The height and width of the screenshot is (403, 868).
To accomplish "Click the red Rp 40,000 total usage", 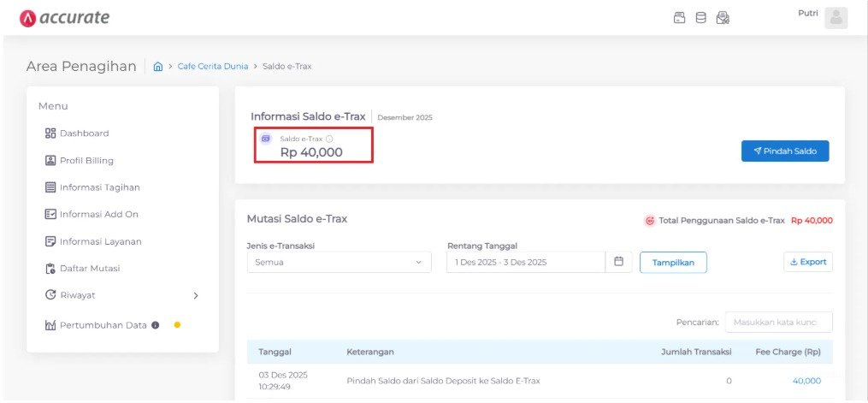I will click(812, 220).
